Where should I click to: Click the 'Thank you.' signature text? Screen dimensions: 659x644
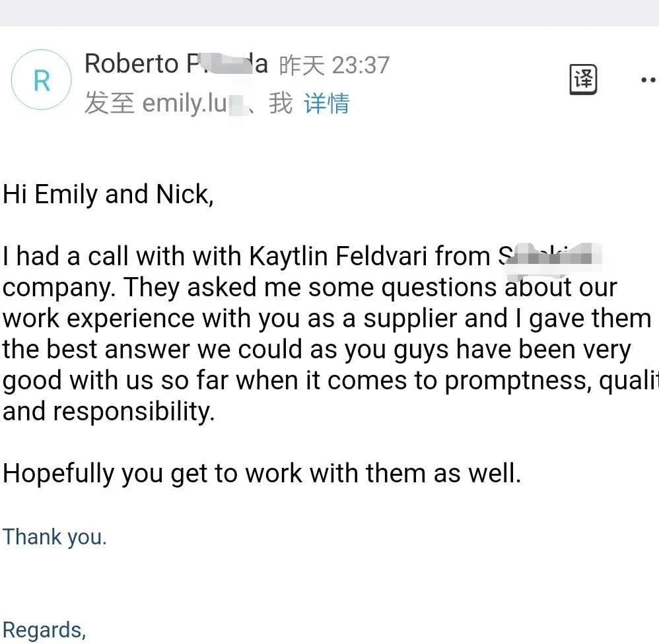[x=55, y=537]
